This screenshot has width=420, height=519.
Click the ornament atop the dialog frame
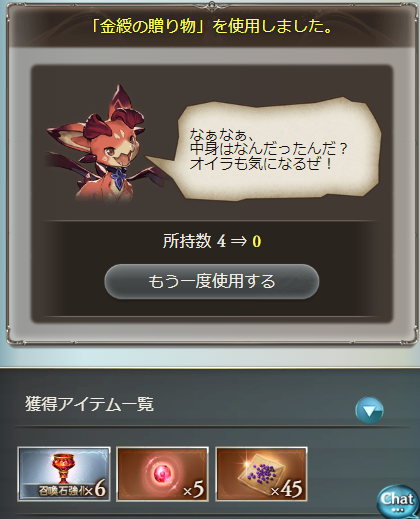(211, 5)
